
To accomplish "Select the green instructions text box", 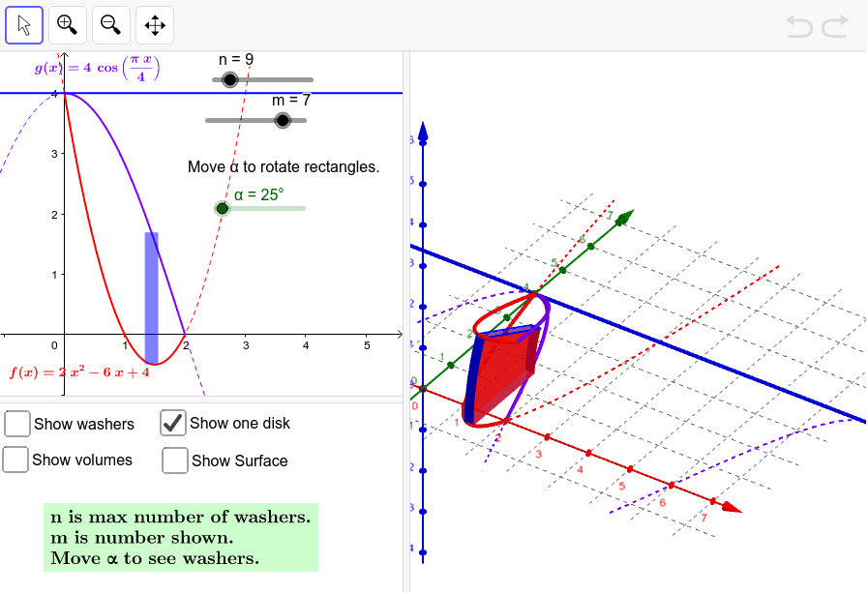I will 179,538.
